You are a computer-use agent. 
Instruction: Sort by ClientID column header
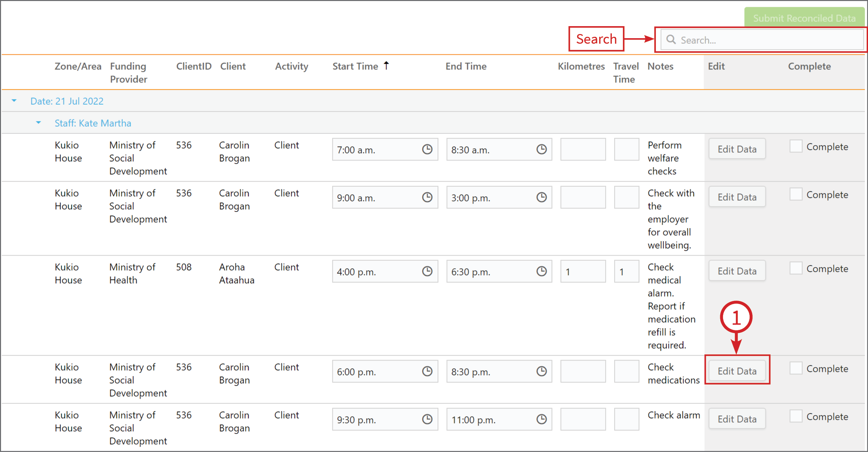[194, 66]
